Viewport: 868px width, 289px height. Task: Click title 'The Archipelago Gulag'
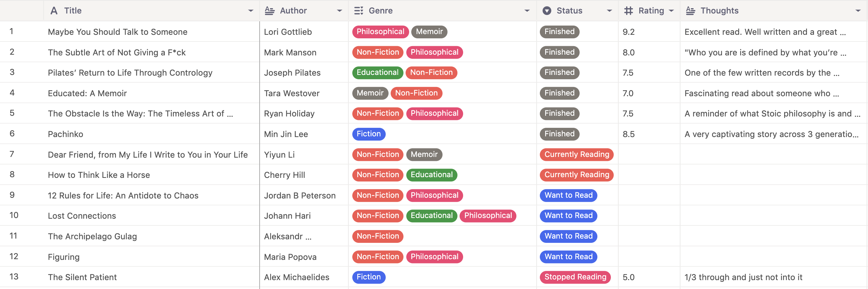pyautogui.click(x=92, y=236)
